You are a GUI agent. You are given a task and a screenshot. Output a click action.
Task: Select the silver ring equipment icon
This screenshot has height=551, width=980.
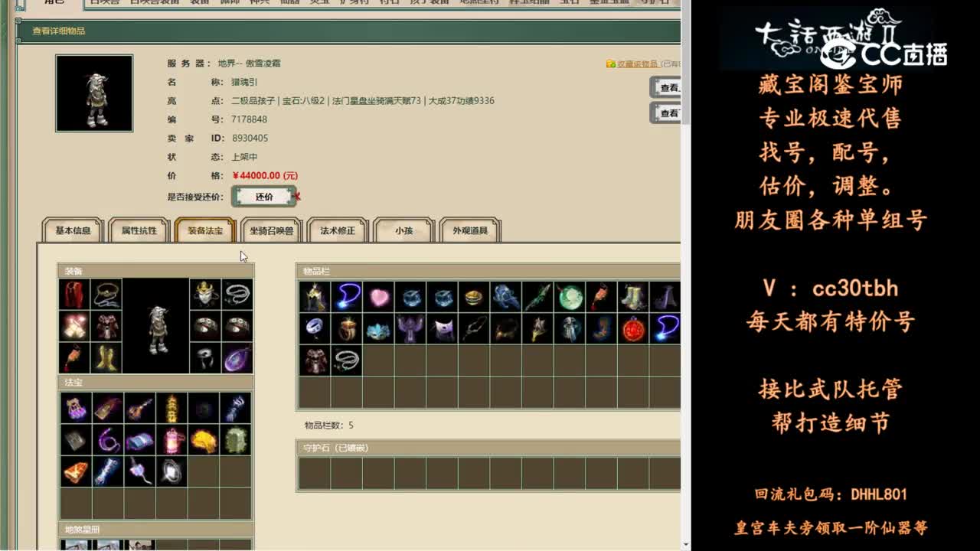205,357
